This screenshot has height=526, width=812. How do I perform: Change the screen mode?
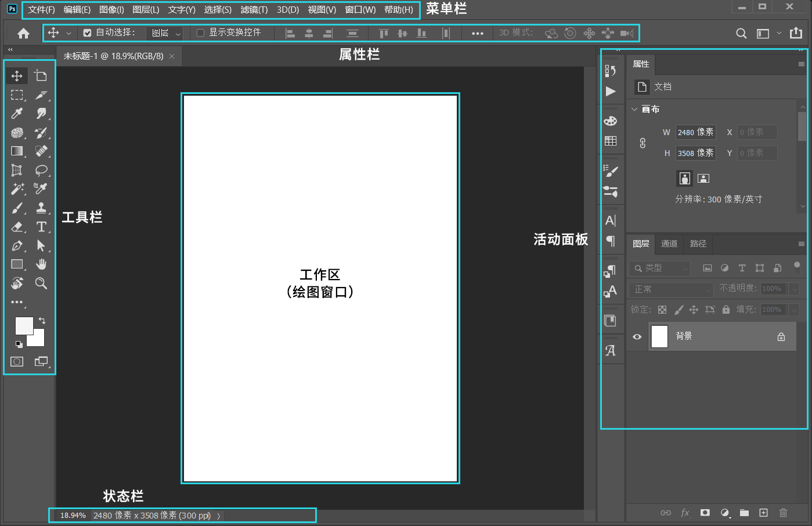coord(41,361)
